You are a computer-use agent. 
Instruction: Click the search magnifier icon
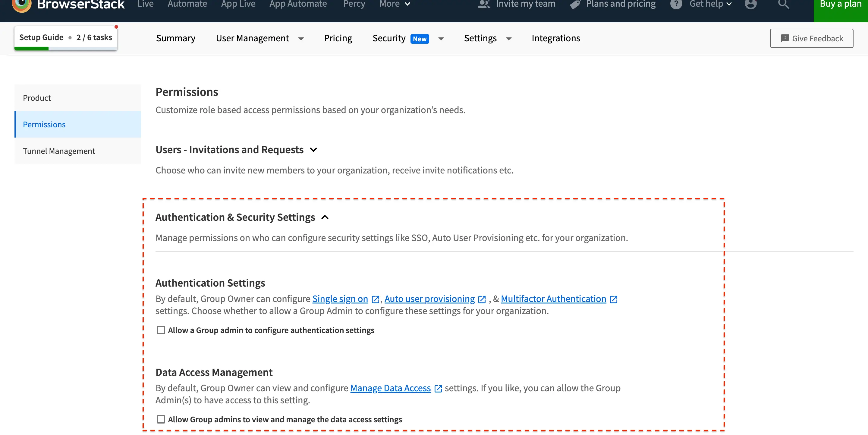[x=783, y=4]
